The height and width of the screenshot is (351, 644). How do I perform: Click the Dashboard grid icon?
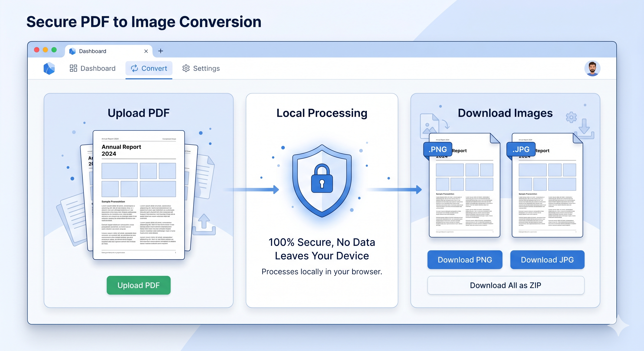coord(73,68)
